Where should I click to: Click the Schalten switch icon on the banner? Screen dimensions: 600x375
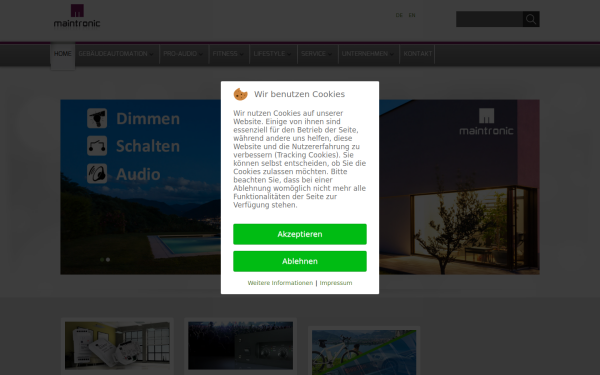(97, 146)
